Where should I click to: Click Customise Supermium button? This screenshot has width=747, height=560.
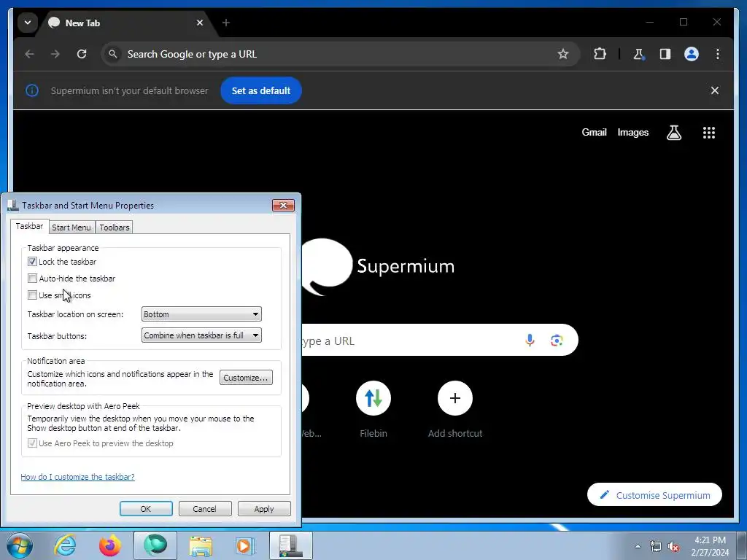click(654, 495)
